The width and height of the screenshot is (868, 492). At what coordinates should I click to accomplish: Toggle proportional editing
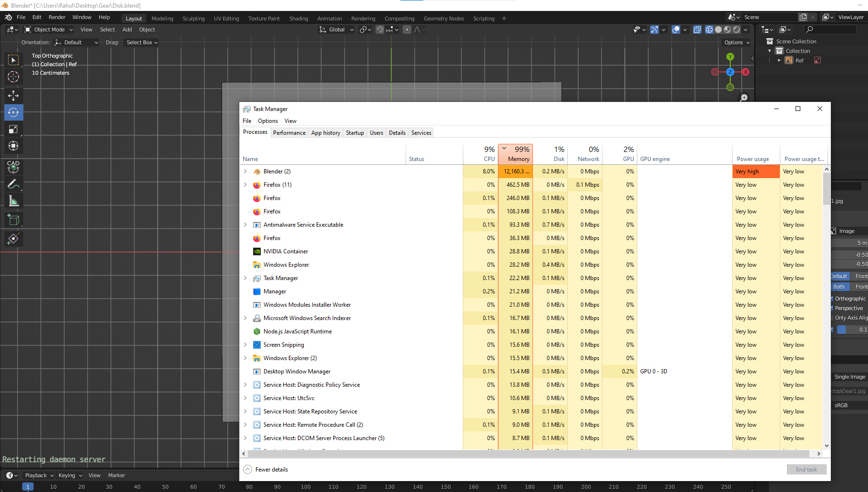(406, 30)
